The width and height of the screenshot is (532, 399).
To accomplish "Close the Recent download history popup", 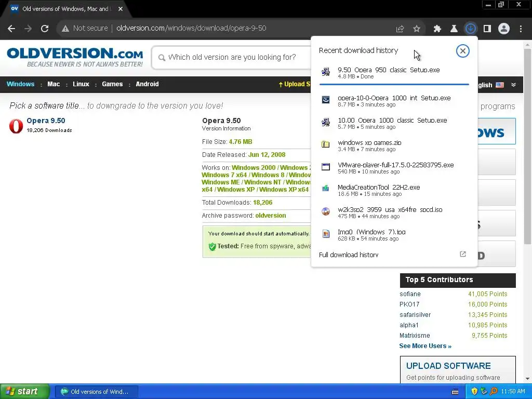I will [462, 51].
